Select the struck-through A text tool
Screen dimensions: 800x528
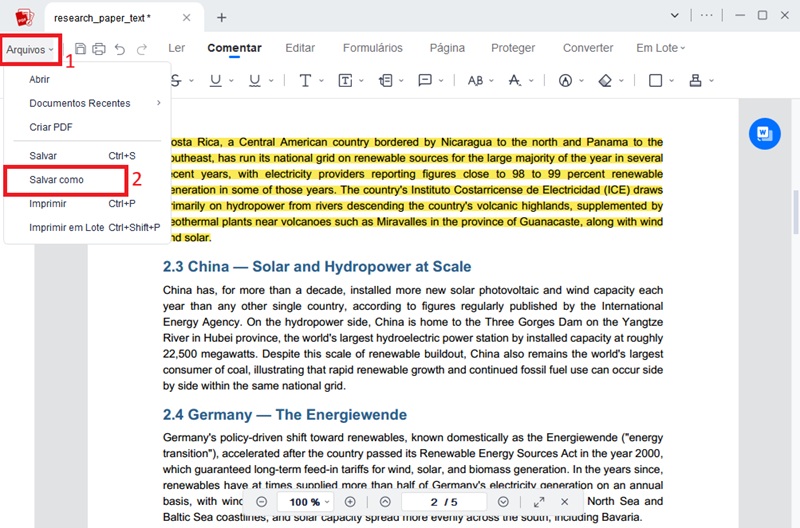point(515,80)
